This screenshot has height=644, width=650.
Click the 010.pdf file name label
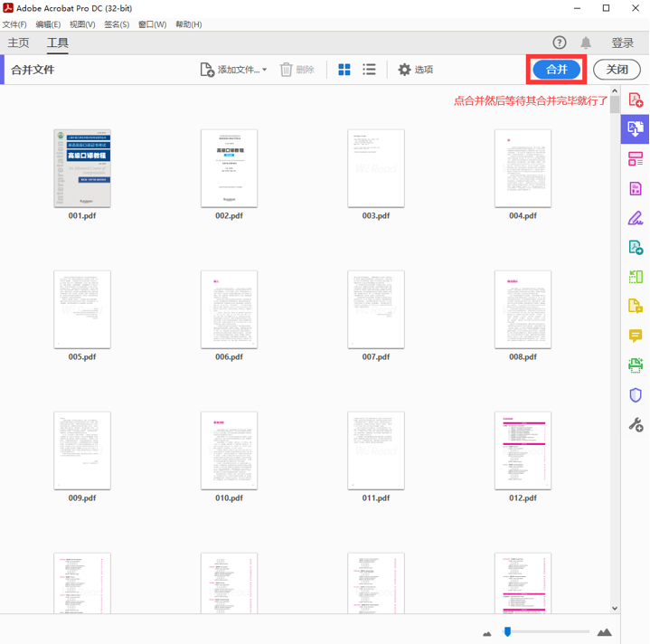[229, 497]
